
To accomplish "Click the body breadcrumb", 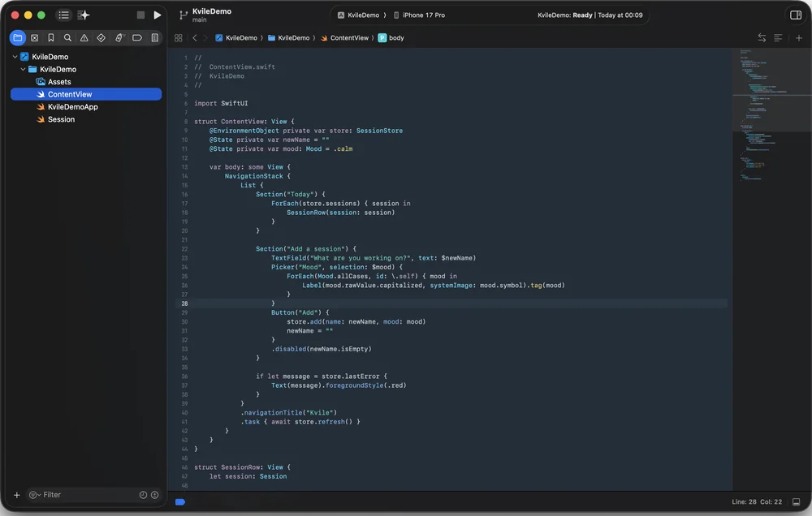I will click(x=391, y=38).
